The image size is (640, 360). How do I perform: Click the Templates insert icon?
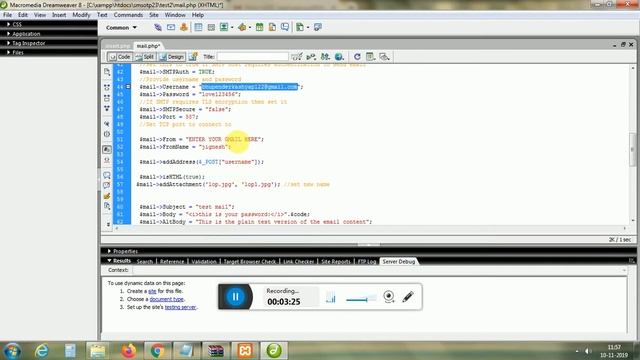[300, 27]
